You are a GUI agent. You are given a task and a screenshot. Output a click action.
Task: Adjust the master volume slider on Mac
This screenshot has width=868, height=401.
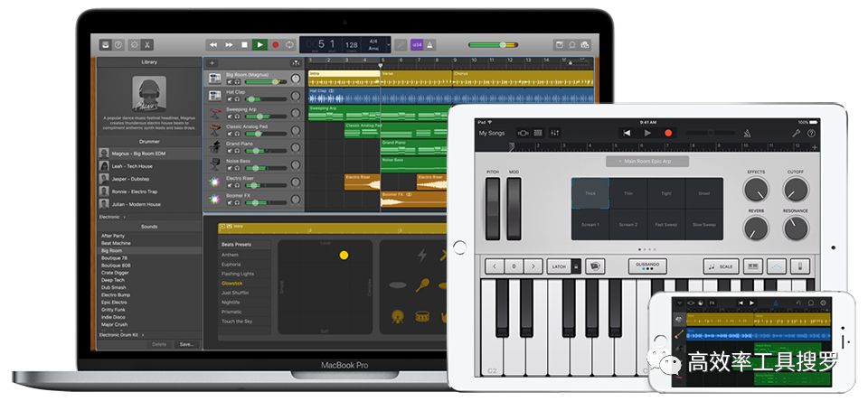[493, 45]
